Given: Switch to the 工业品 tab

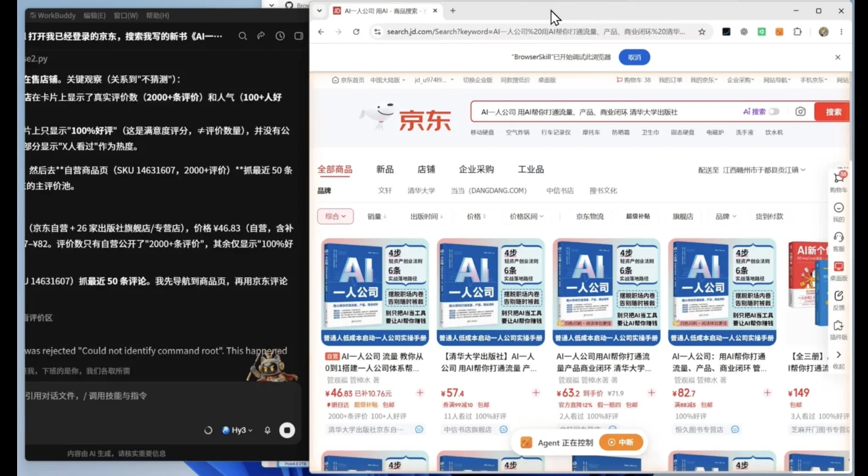Looking at the screenshot, I should (x=530, y=169).
